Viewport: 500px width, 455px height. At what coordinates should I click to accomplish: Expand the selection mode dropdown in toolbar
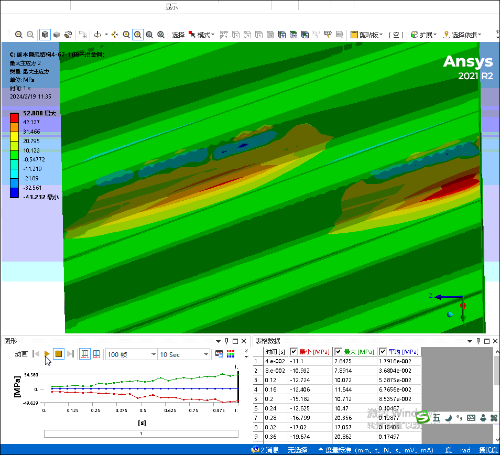pyautogui.click(x=202, y=34)
